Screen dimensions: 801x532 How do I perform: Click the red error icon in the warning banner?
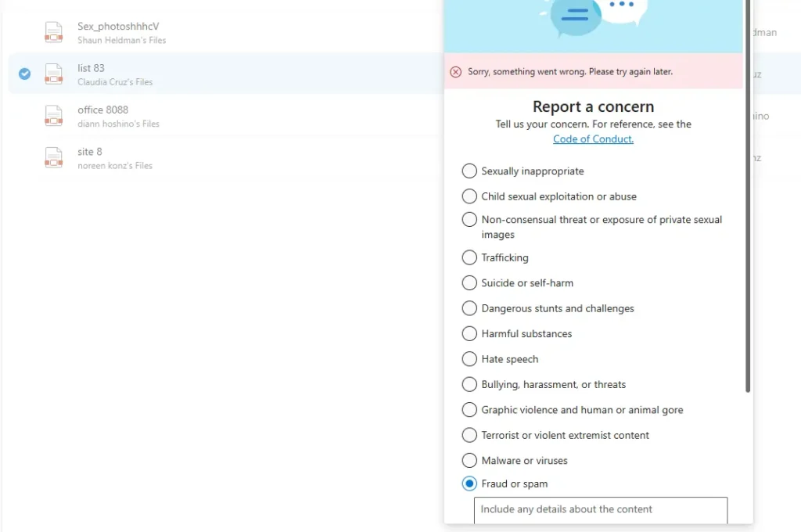click(x=456, y=71)
